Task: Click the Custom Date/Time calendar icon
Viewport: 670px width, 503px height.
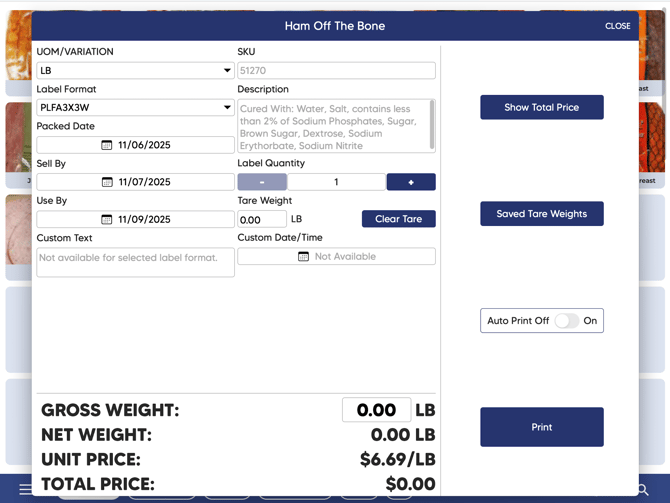Action: (x=304, y=257)
